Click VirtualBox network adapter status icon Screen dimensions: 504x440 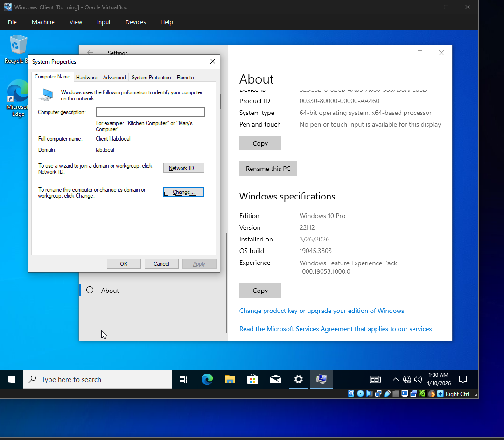378,394
